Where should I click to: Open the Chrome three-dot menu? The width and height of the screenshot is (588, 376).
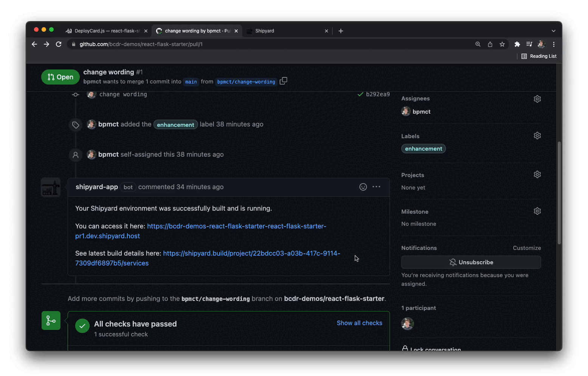(554, 44)
